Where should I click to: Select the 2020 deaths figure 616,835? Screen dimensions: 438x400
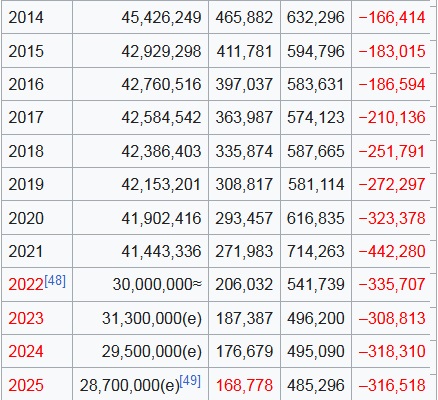315,218
